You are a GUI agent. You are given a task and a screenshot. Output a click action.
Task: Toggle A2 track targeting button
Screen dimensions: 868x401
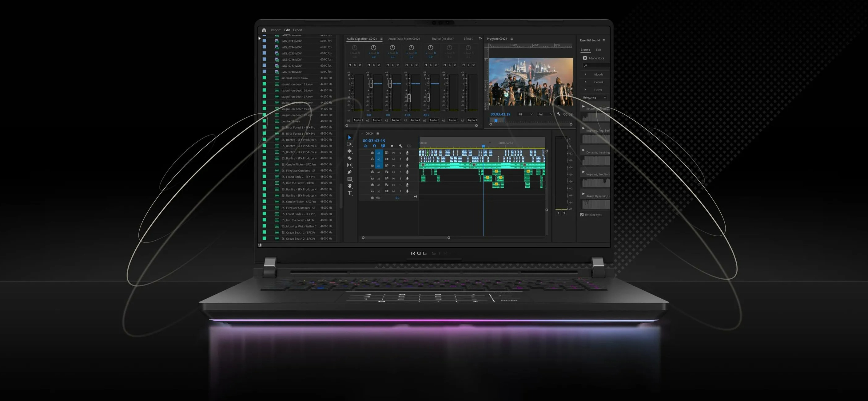click(x=378, y=159)
